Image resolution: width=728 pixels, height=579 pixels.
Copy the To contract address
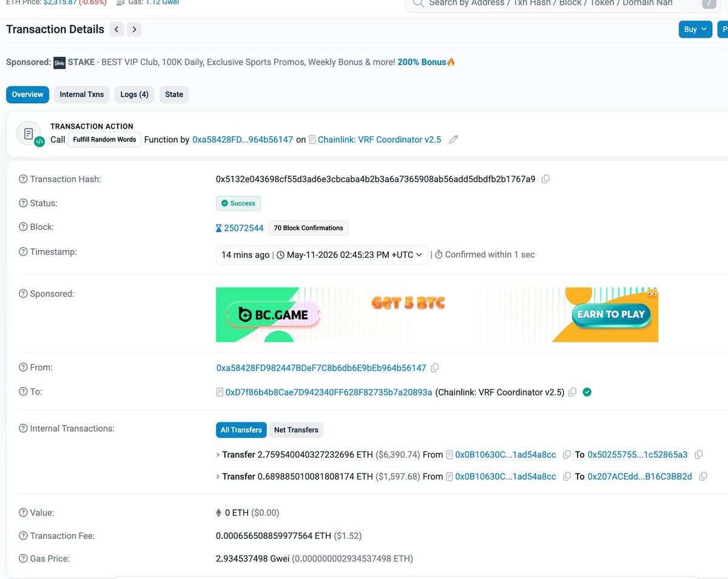pos(572,392)
